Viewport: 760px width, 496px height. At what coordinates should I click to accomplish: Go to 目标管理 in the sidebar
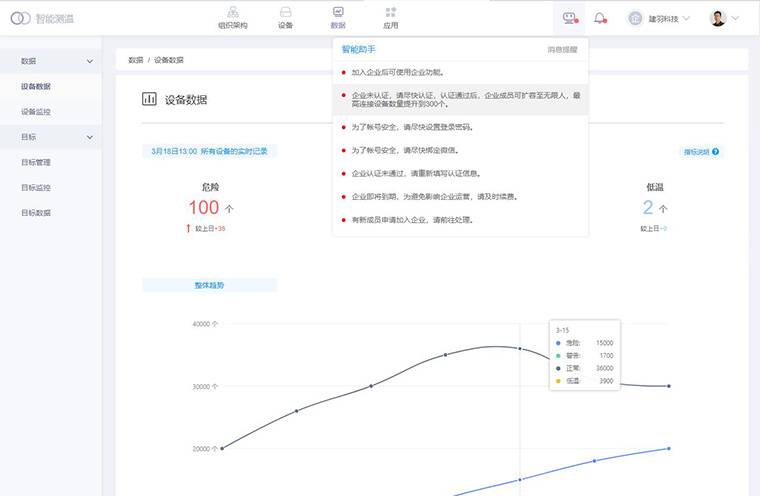click(x=36, y=162)
